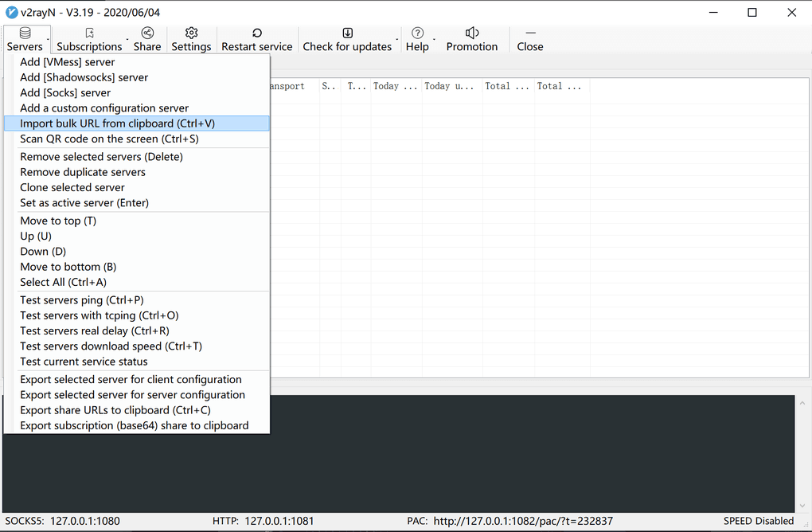Image resolution: width=812 pixels, height=532 pixels.
Task: Choose Remove duplicate servers
Action: click(137, 172)
